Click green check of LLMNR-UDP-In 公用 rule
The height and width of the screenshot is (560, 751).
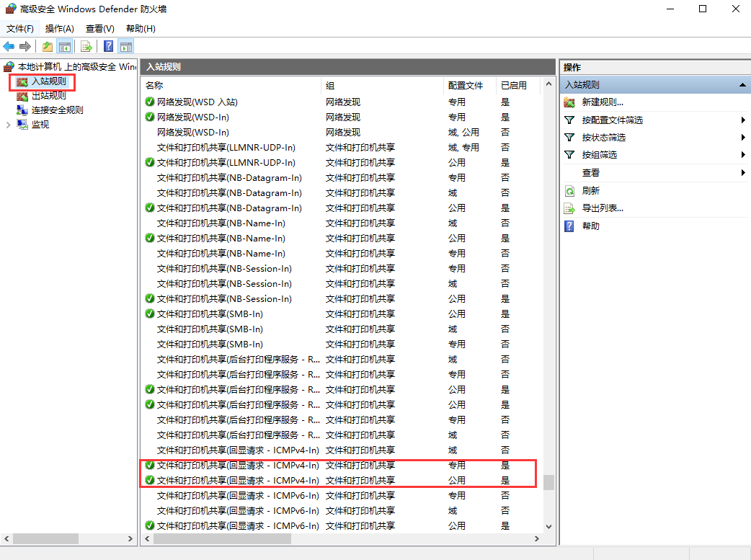pos(150,162)
